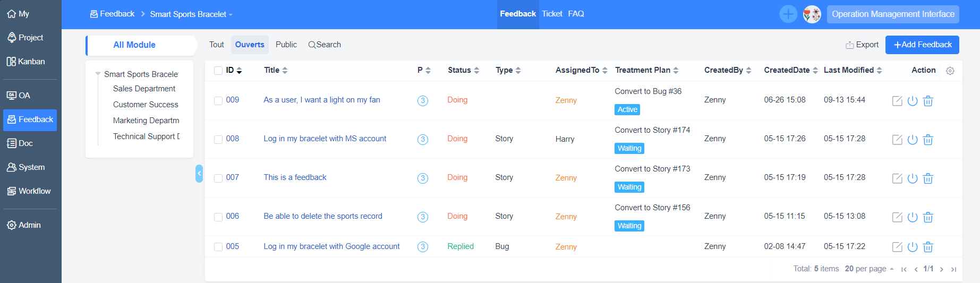This screenshot has height=283, width=980.
Task: Open Kanban from the left sidebar
Action: point(26,62)
